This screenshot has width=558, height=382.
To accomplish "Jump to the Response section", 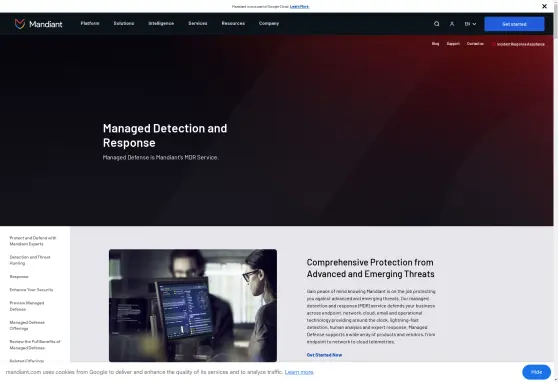I will coord(19,276).
